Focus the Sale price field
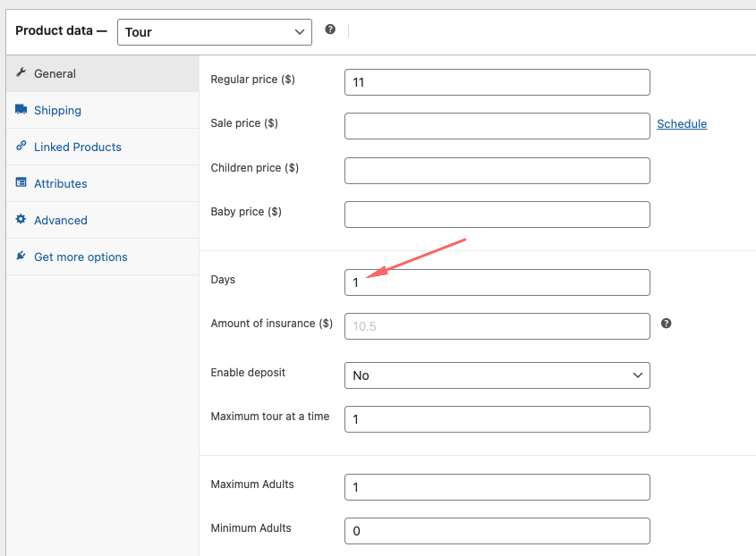Screen dimensions: 756x556 [497, 126]
